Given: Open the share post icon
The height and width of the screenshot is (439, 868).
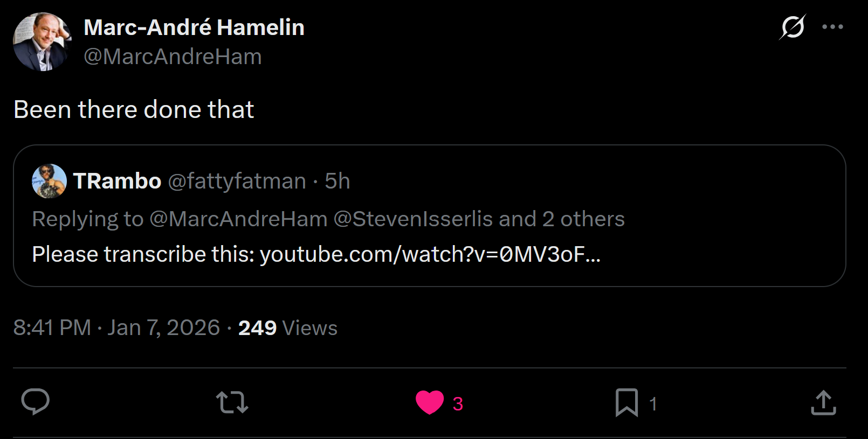Looking at the screenshot, I should tap(823, 403).
